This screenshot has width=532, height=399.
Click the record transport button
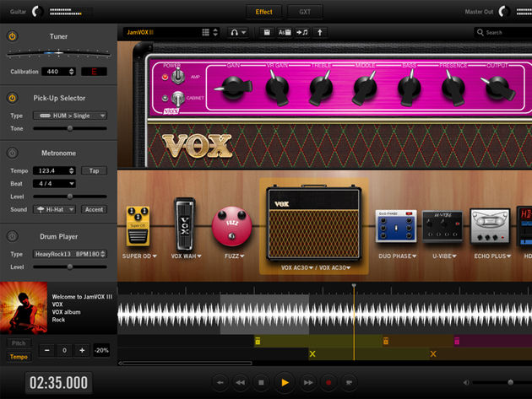coord(328,382)
